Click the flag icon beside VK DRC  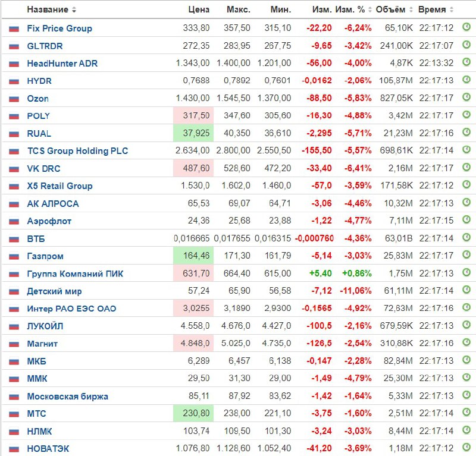pos(14,169)
